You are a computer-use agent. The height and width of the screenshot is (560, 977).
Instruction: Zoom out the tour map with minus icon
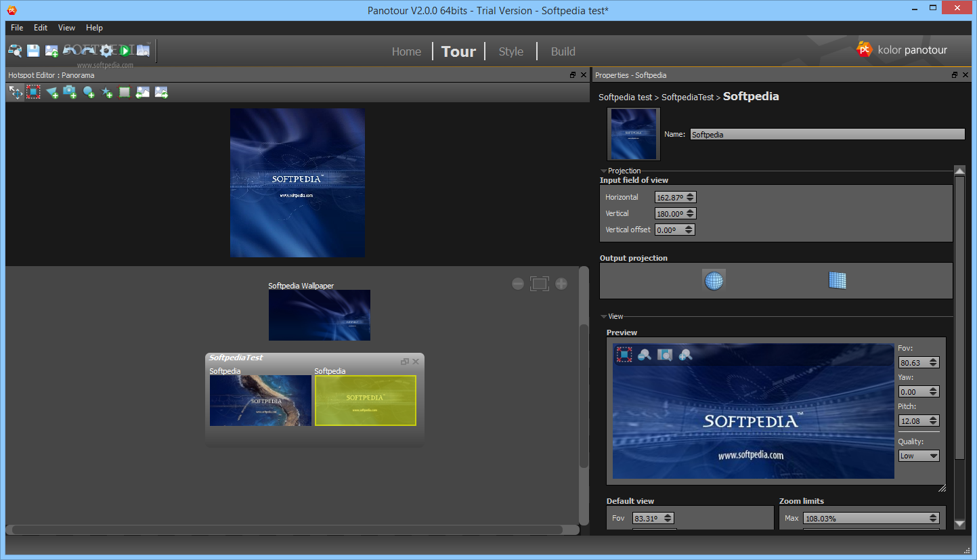pyautogui.click(x=518, y=284)
